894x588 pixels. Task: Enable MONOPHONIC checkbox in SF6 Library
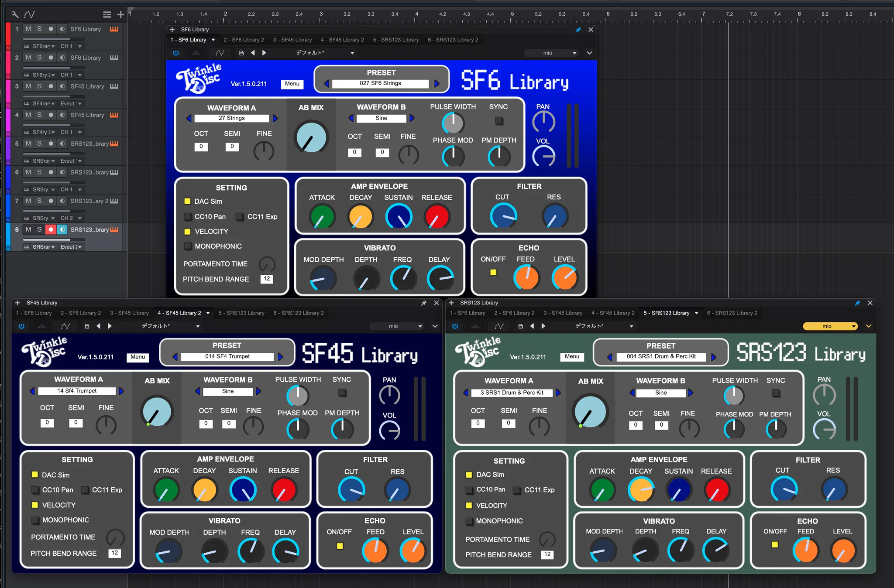pos(188,246)
